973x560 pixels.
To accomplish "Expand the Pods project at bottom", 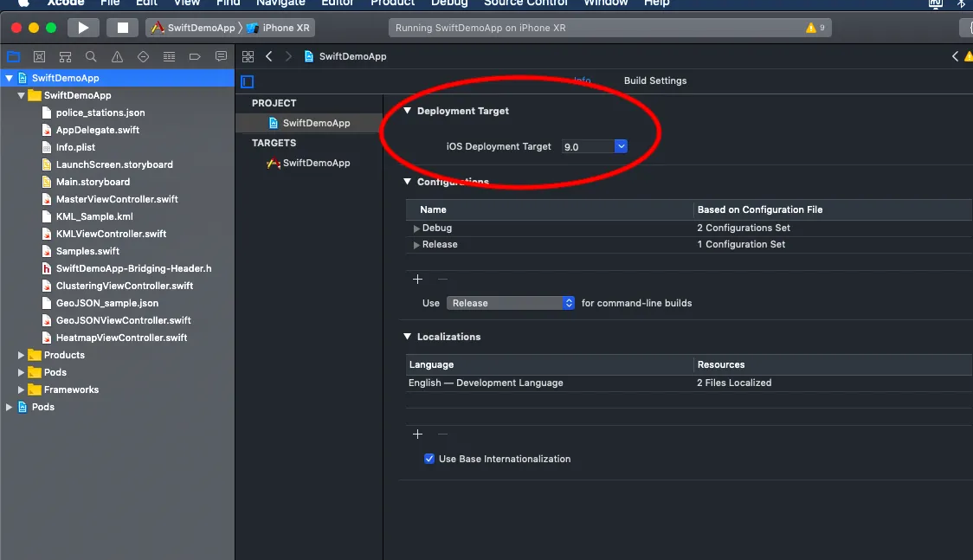I will pos(10,408).
